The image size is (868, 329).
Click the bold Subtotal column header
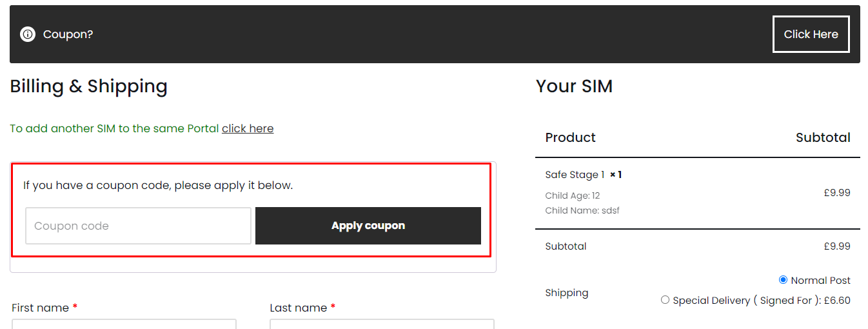pos(823,137)
